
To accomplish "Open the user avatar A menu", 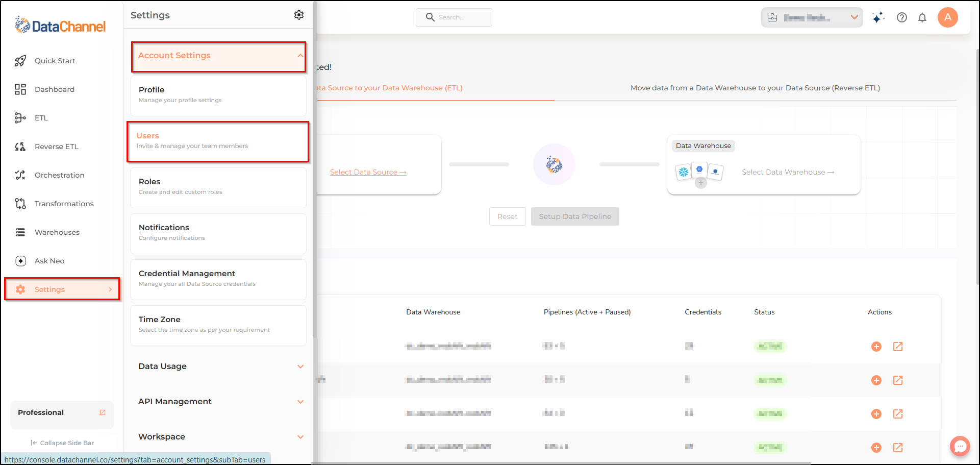I will tap(948, 17).
